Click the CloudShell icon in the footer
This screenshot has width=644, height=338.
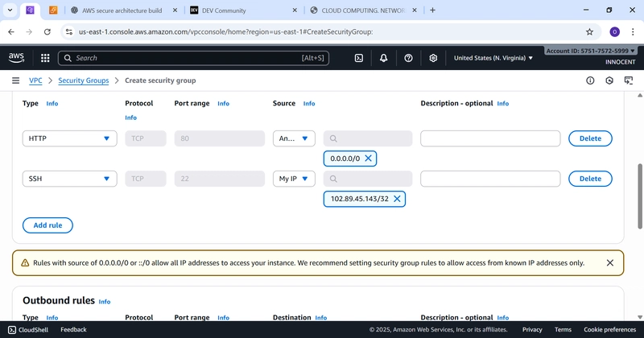pos(12,330)
